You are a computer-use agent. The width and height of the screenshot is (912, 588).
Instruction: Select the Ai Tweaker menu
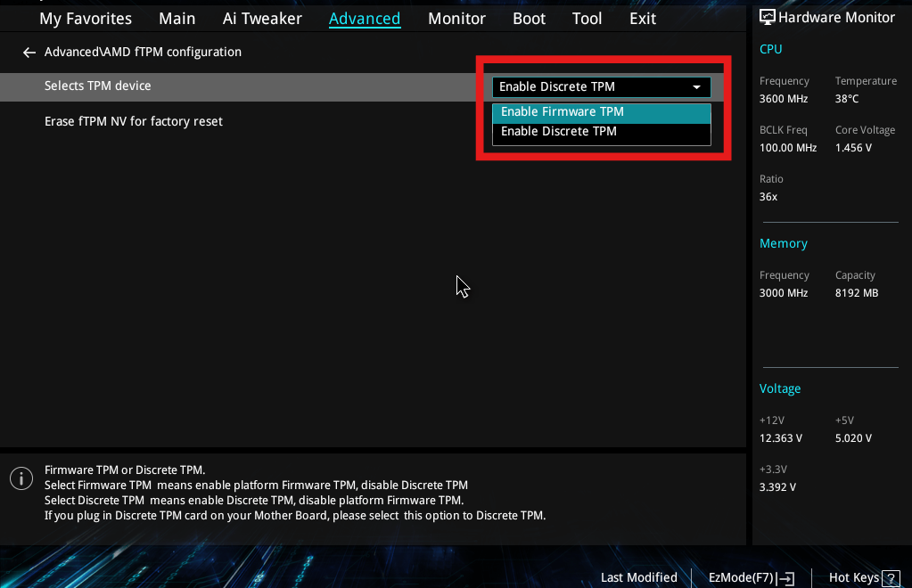point(262,18)
